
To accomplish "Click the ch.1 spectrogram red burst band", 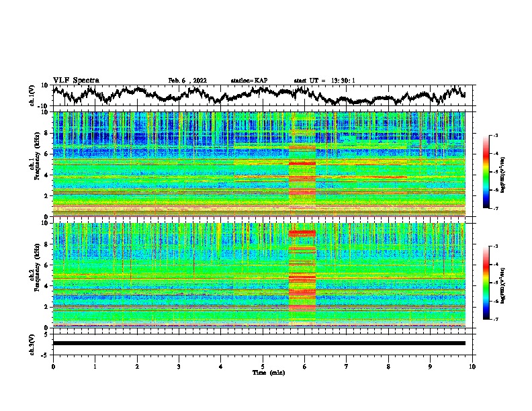I will coord(302,164).
